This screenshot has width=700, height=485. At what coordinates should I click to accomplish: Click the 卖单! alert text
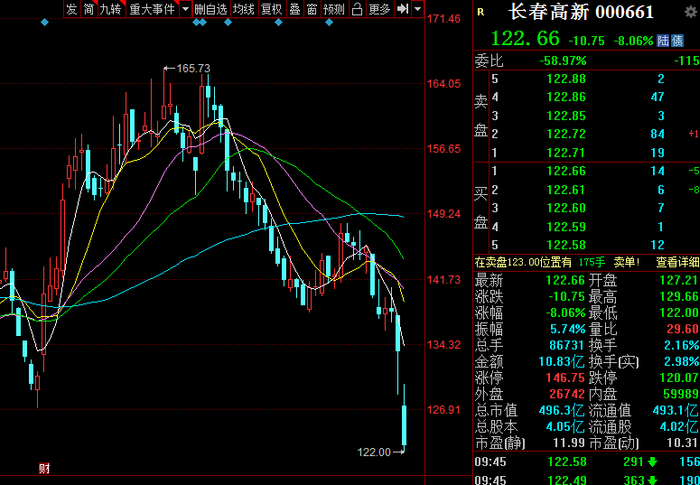coord(627,262)
